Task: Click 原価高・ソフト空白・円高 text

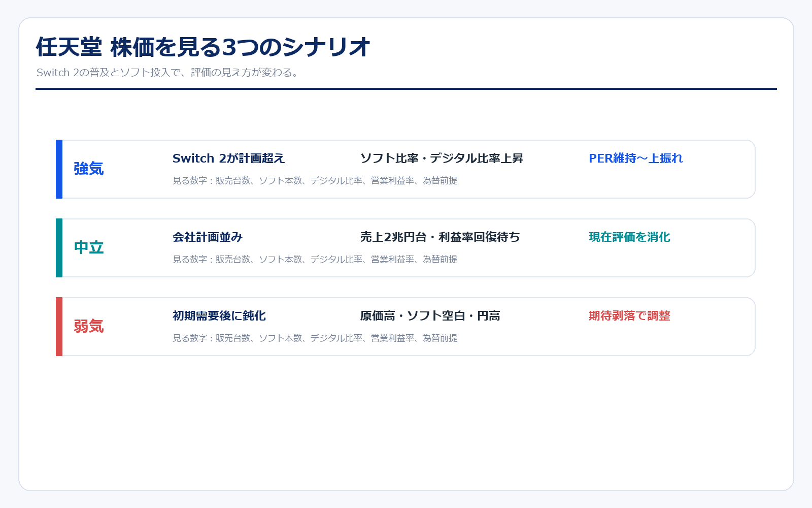Action: click(x=430, y=316)
